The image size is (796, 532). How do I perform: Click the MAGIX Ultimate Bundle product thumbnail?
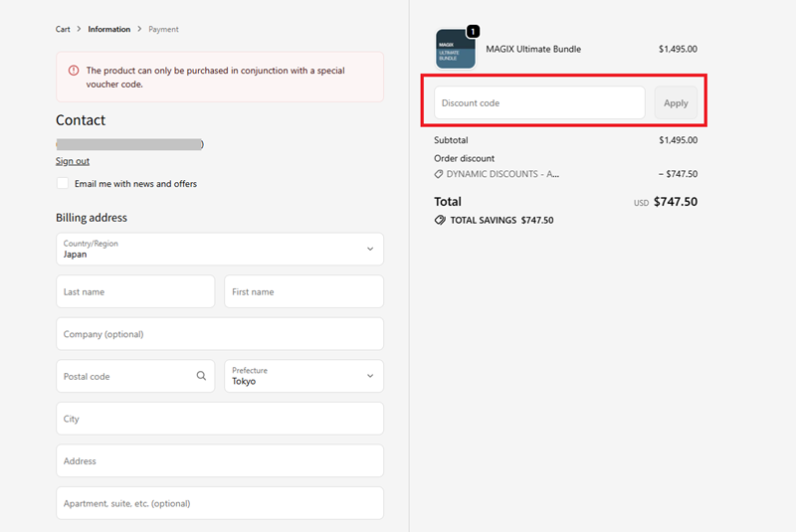tap(455, 50)
